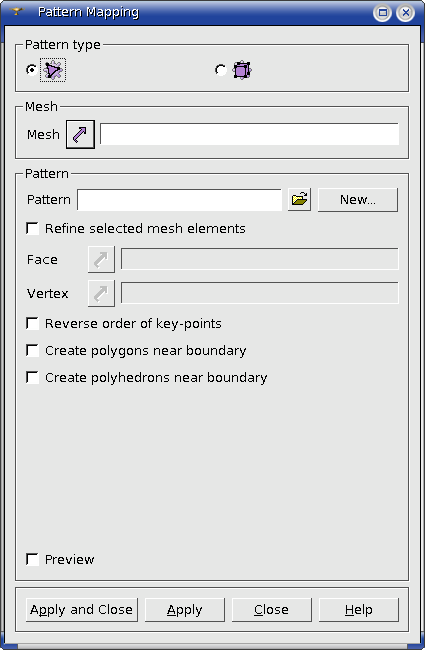425x650 pixels.
Task: Click the window icon in title bar
Action: (16, 12)
